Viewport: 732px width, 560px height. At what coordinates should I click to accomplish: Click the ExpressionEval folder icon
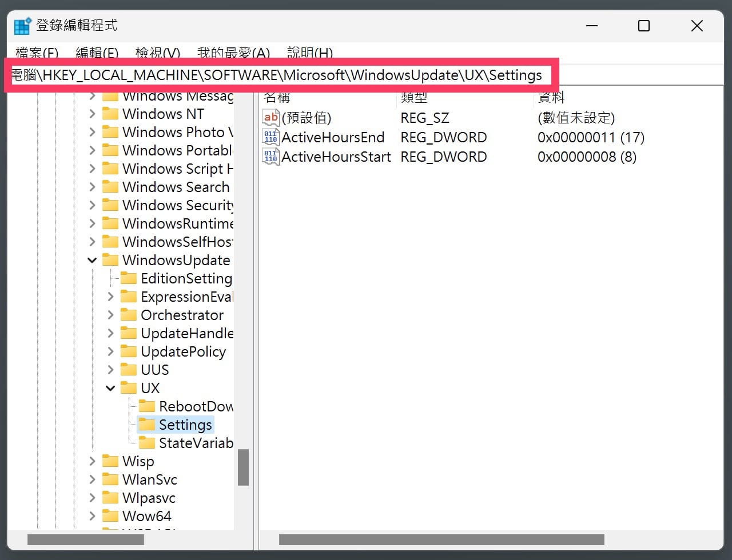point(128,297)
